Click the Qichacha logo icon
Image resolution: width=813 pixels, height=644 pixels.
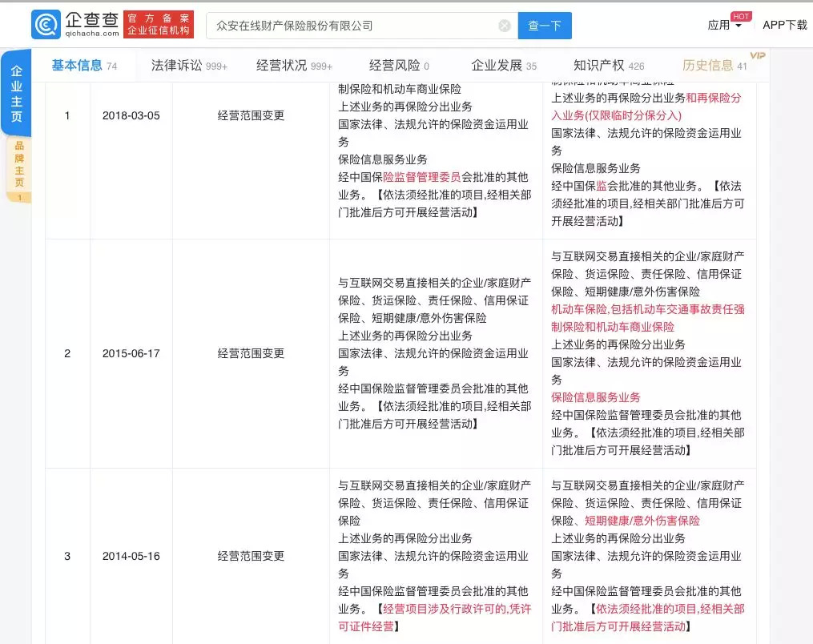[x=46, y=25]
